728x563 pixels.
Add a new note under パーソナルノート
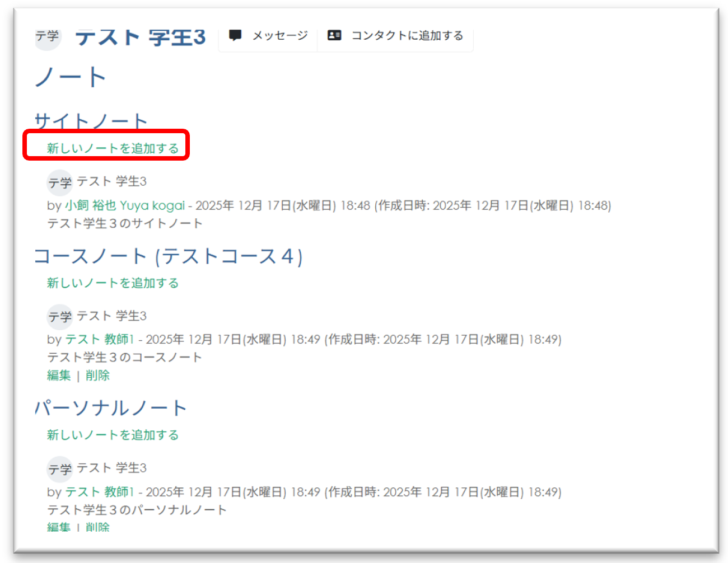pos(113,435)
